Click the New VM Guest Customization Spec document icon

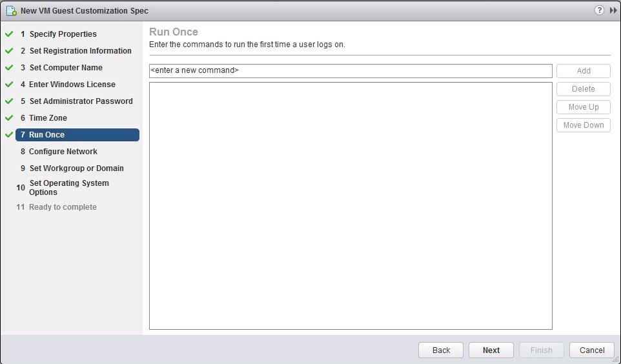(x=12, y=11)
